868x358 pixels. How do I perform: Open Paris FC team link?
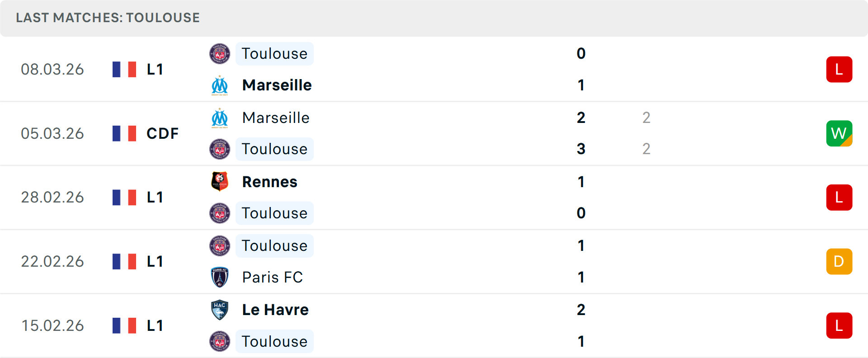pyautogui.click(x=272, y=277)
